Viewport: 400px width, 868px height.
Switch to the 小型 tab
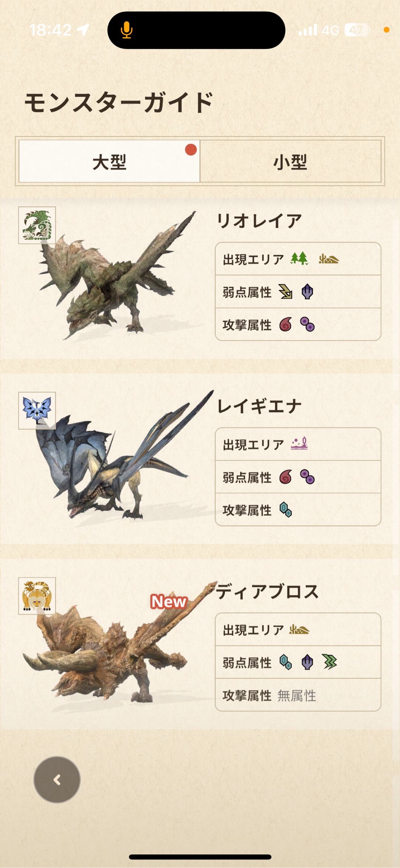pos(290,161)
